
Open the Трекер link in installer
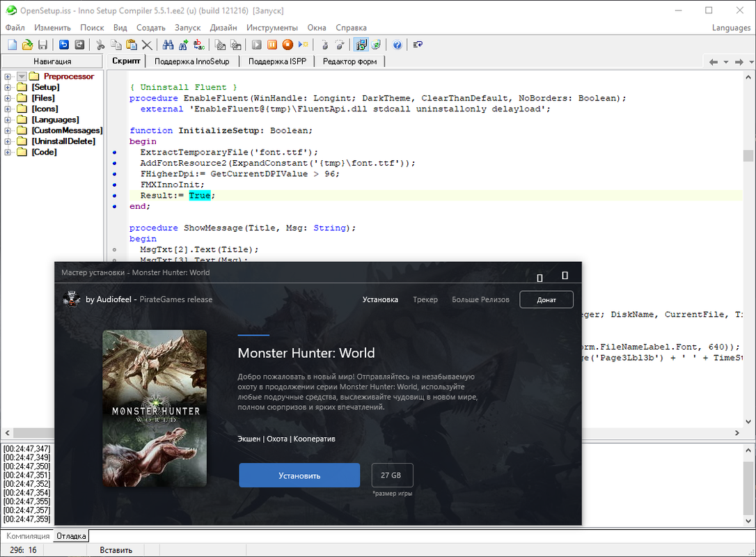tap(425, 299)
